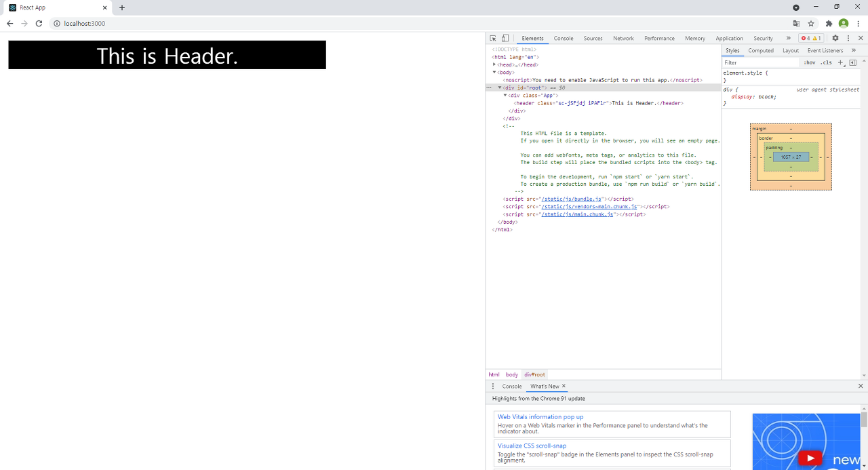Focus the styles Filter input
Screen dimensions: 868x470
(761, 62)
